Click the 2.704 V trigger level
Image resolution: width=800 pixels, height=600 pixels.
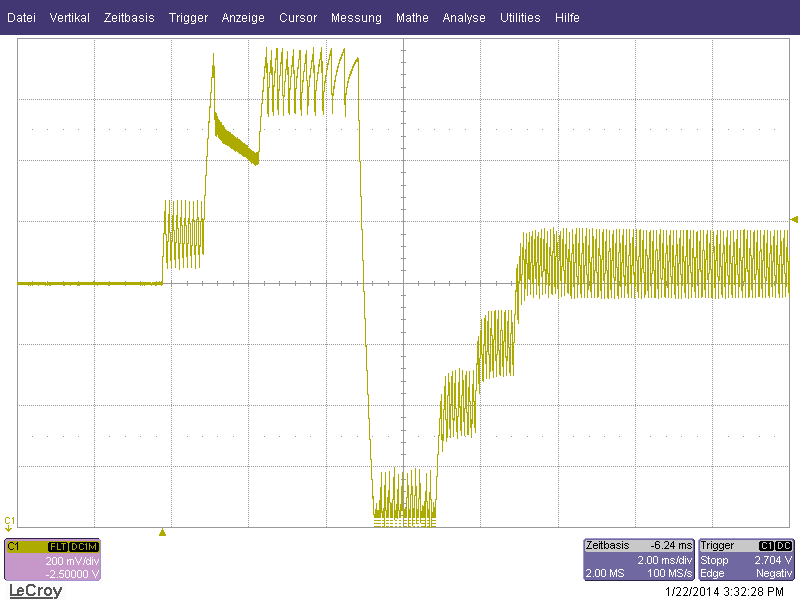point(773,560)
